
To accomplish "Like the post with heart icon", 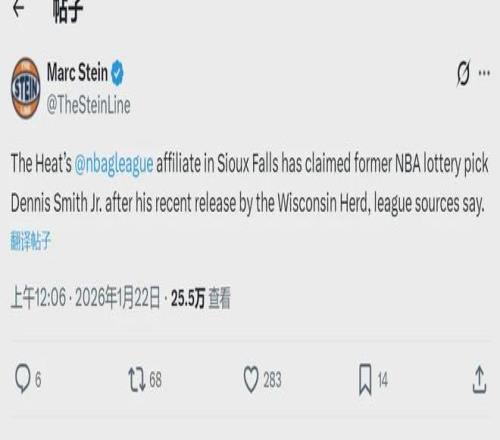I will tap(251, 379).
